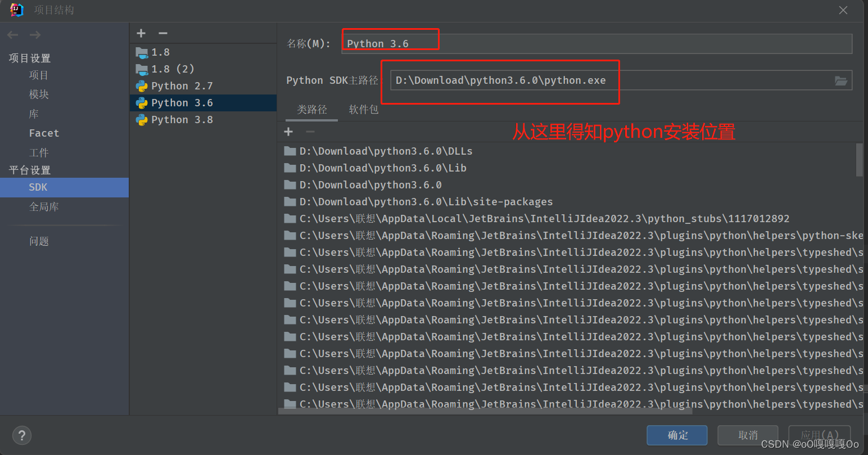The width and height of the screenshot is (868, 455).
Task: Select D:\Download\python3.6.0\Lib path
Action: point(567,168)
